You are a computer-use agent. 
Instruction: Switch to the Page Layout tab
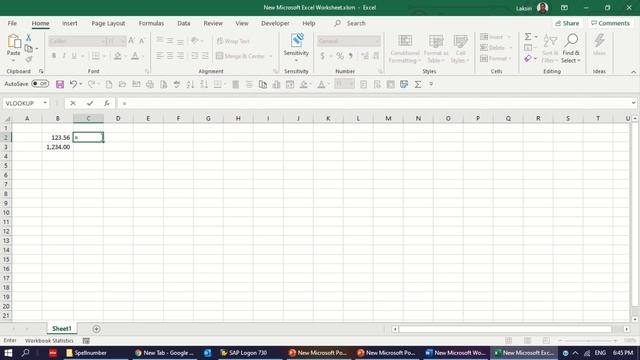pyautogui.click(x=108, y=23)
